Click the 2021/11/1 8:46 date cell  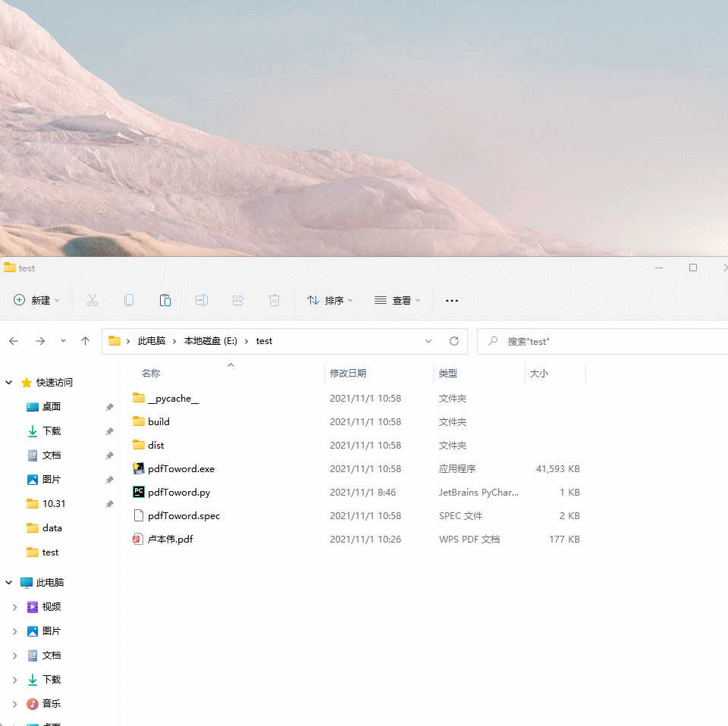[362, 492]
